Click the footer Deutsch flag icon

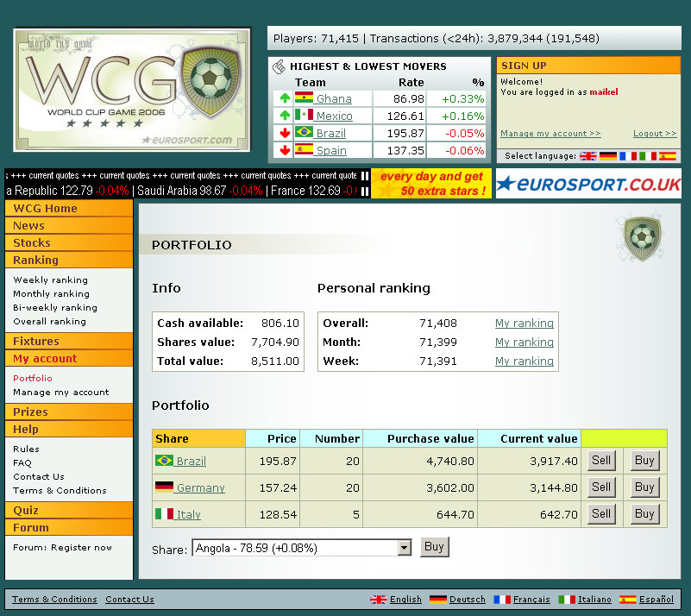pos(437,600)
